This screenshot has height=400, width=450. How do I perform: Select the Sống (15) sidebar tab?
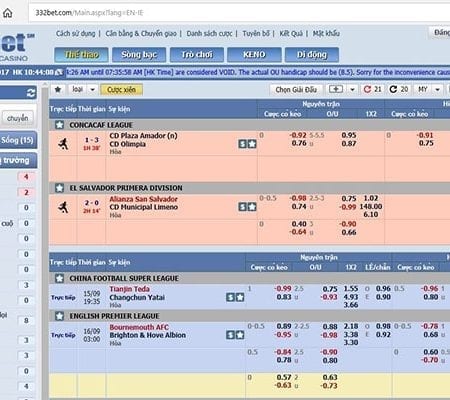click(x=17, y=140)
